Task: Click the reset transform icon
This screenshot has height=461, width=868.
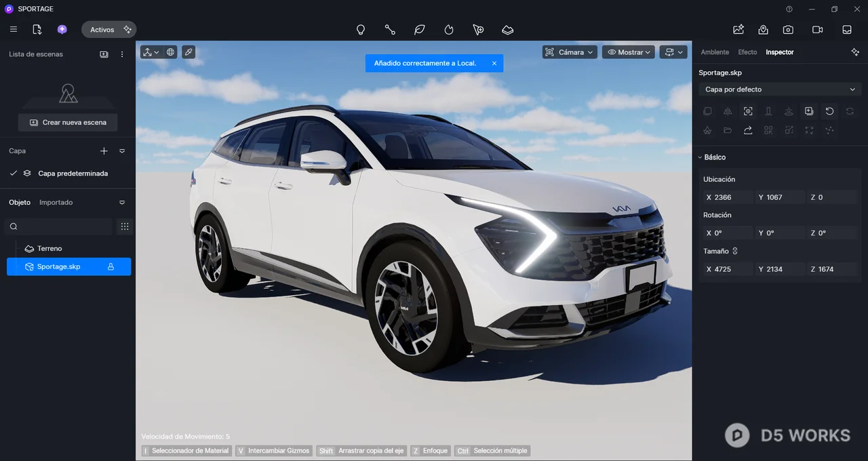Action: [829, 111]
